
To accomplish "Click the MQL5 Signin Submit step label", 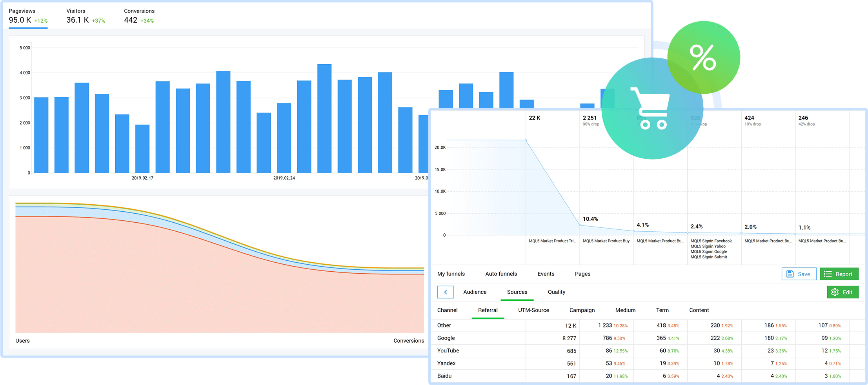I will [708, 257].
